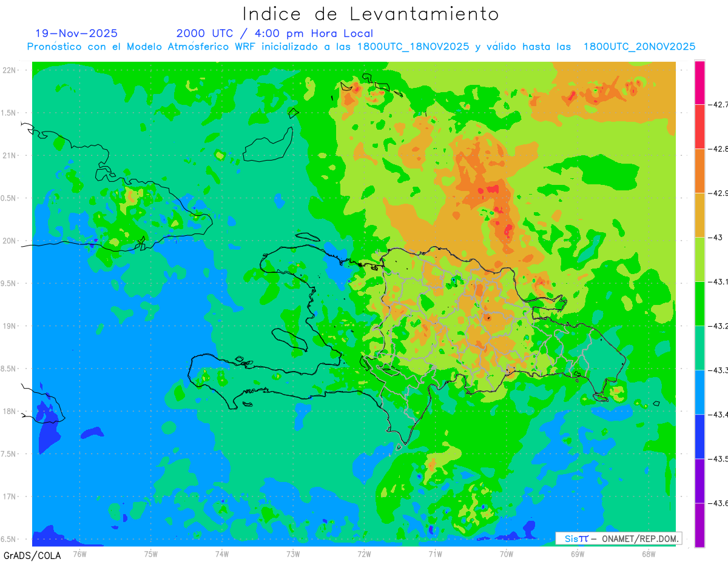Viewport: 728px width, 562px height.
Task: Pick the deep blue swatch below -43.4
Action: click(699, 437)
